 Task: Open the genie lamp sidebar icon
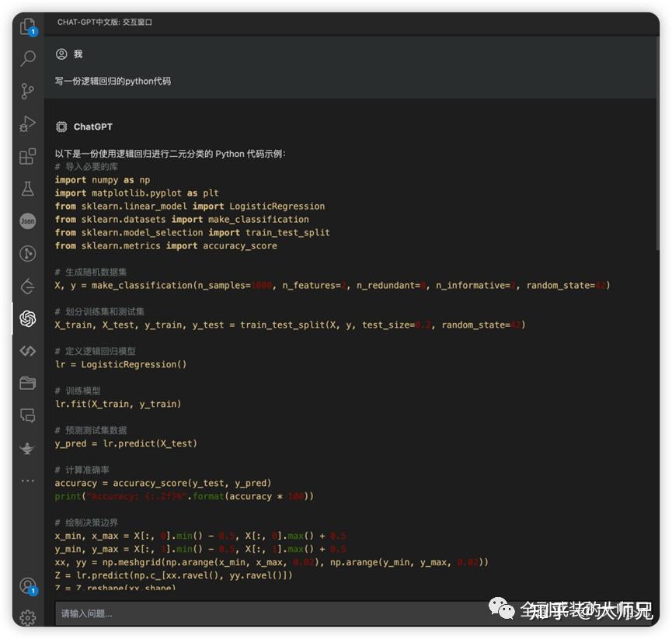pyautogui.click(x=28, y=448)
